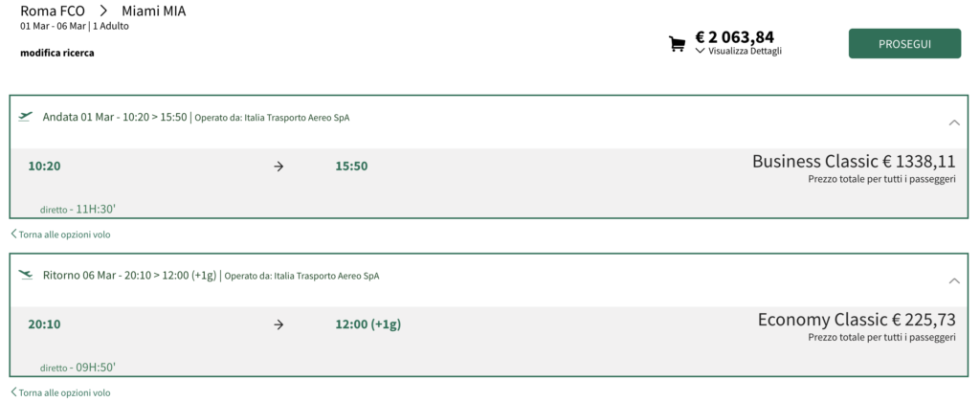Image resolution: width=980 pixels, height=402 pixels.
Task: Select the Economy Classic € 225,73 fare
Action: click(857, 320)
